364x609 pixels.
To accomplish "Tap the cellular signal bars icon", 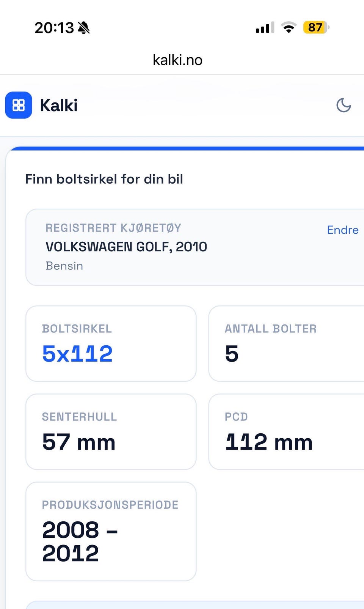I will click(x=265, y=28).
